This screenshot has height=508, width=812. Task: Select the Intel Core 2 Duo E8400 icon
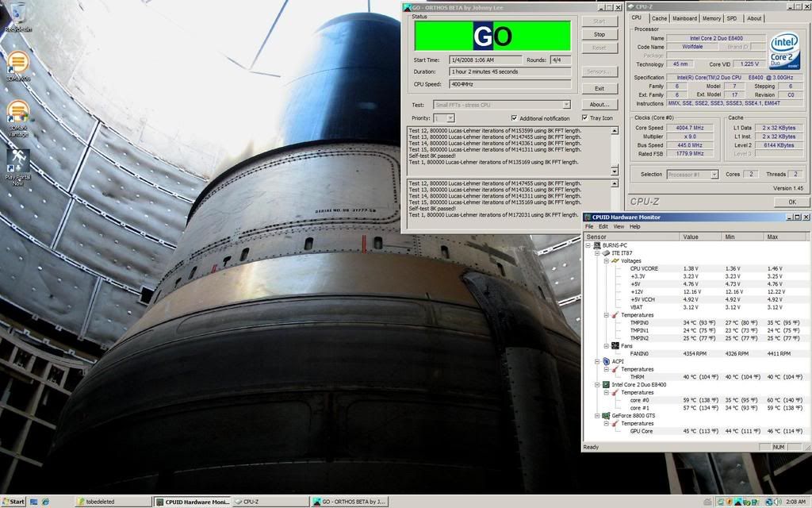(x=606, y=385)
